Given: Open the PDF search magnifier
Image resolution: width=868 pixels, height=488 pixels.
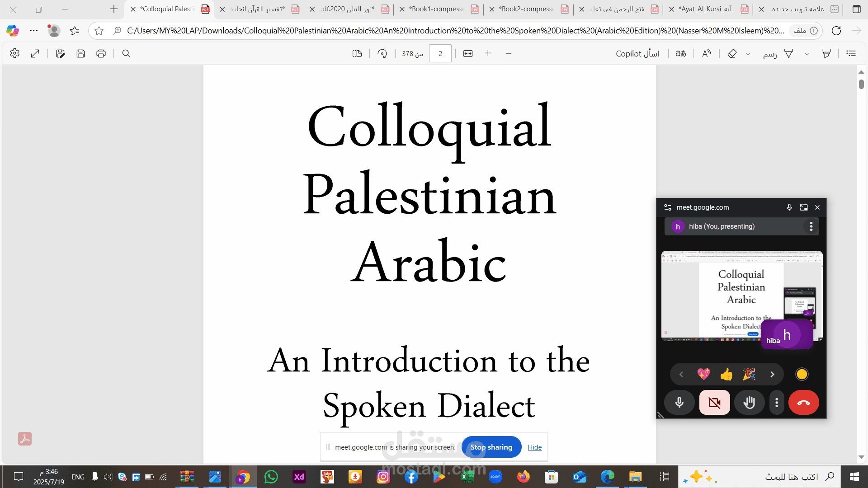Looking at the screenshot, I should point(126,53).
